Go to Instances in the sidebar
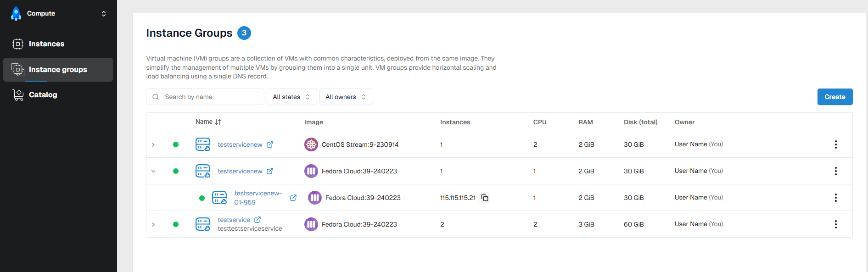868x272 pixels. click(x=46, y=44)
